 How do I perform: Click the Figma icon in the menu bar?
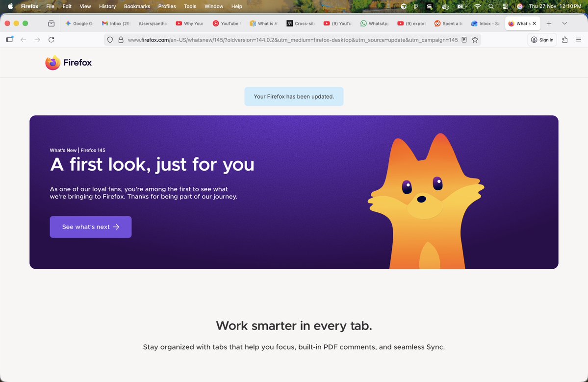(416, 6)
